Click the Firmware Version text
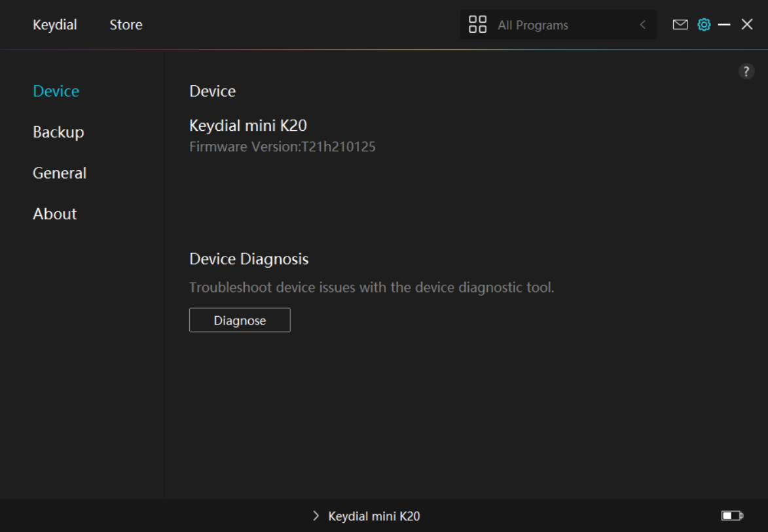The image size is (768, 532). [282, 147]
